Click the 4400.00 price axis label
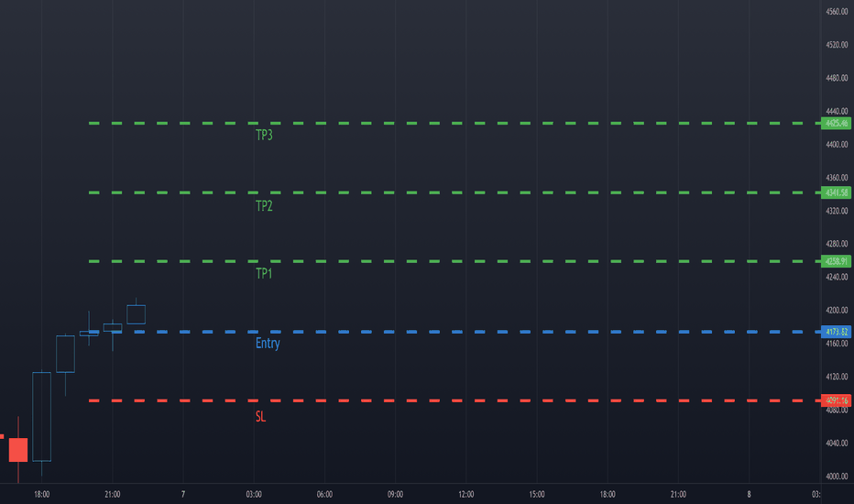Screen dimensions: 854x504 pos(837,145)
